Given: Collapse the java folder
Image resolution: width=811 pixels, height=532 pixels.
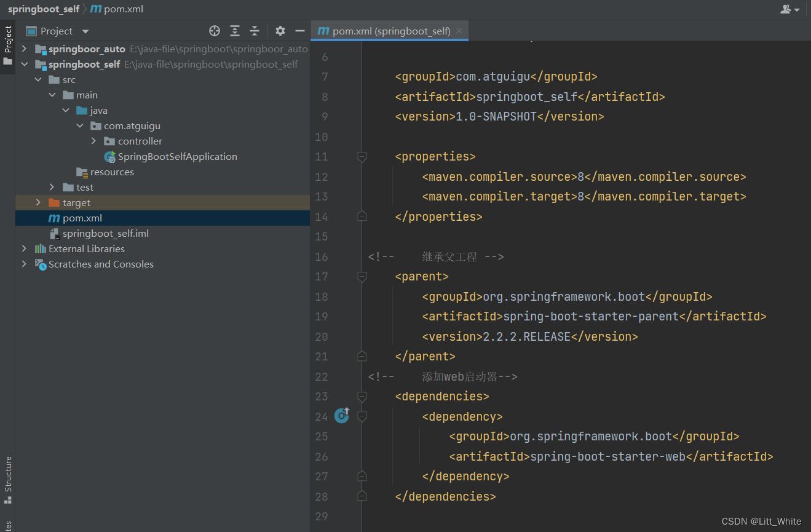Looking at the screenshot, I should (66, 110).
